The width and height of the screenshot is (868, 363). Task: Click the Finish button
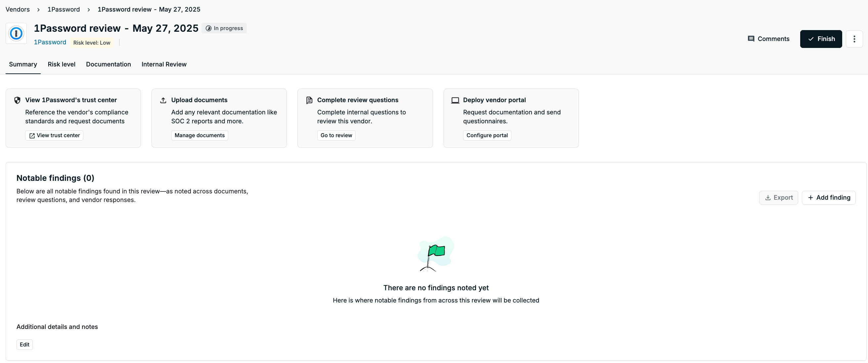pos(821,39)
